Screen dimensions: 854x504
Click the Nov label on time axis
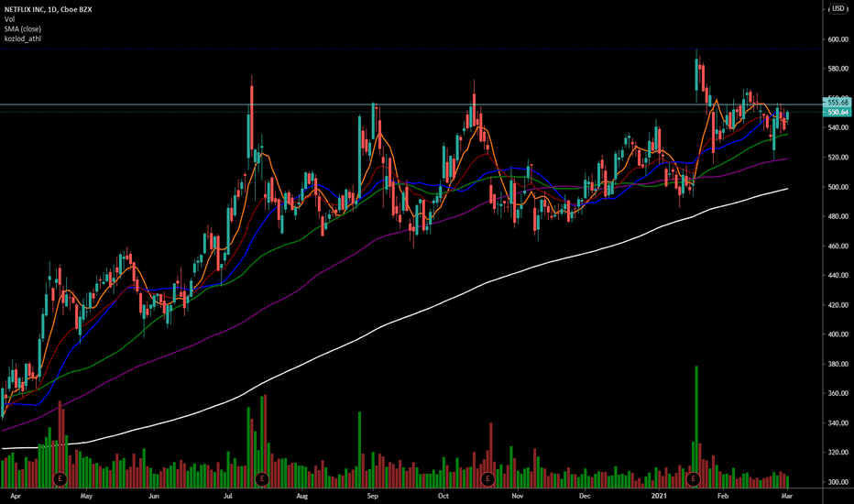tap(518, 497)
